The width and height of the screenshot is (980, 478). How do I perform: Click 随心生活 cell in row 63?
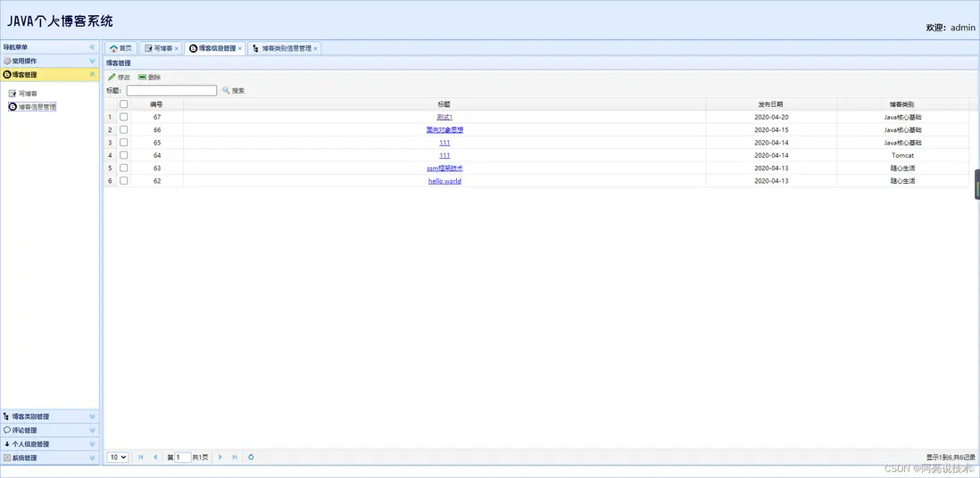[x=903, y=168]
